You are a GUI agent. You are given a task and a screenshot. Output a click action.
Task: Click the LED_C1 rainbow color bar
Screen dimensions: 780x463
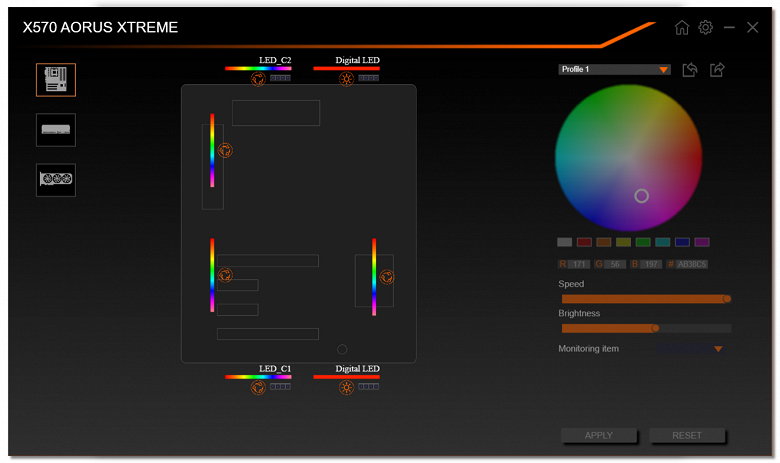[258, 377]
